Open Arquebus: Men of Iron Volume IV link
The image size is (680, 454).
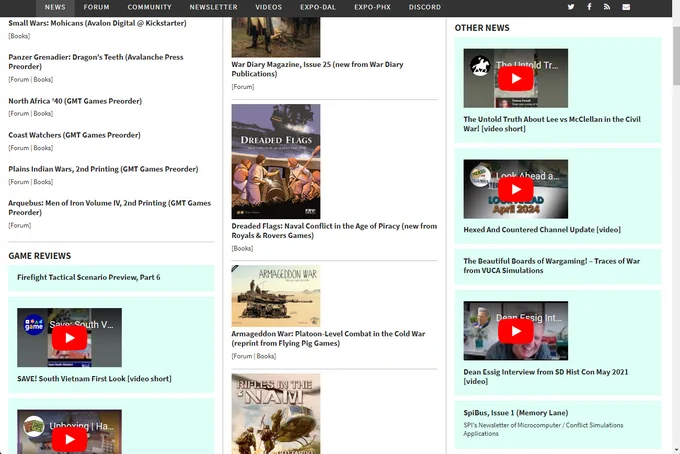(x=109, y=208)
